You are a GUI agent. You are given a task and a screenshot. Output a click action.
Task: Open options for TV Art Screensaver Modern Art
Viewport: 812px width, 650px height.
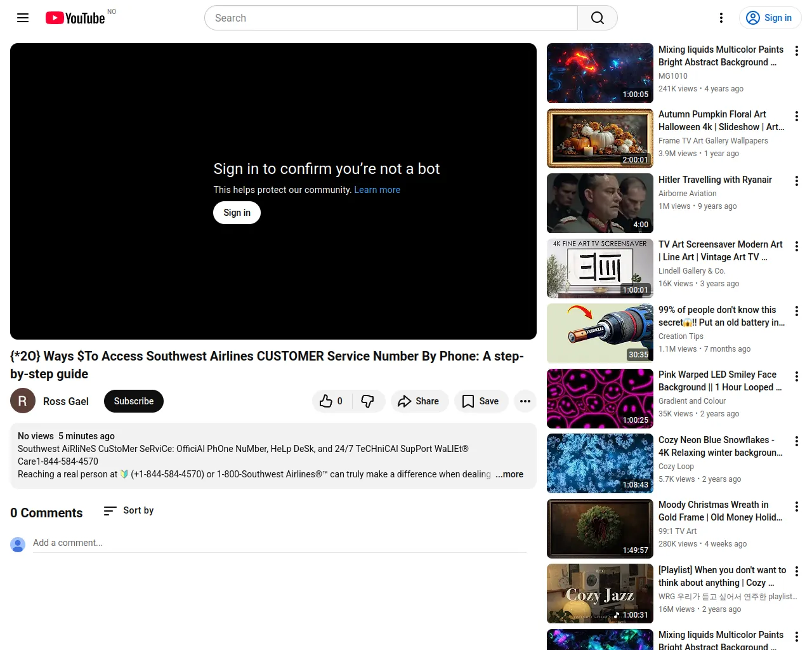797,246
